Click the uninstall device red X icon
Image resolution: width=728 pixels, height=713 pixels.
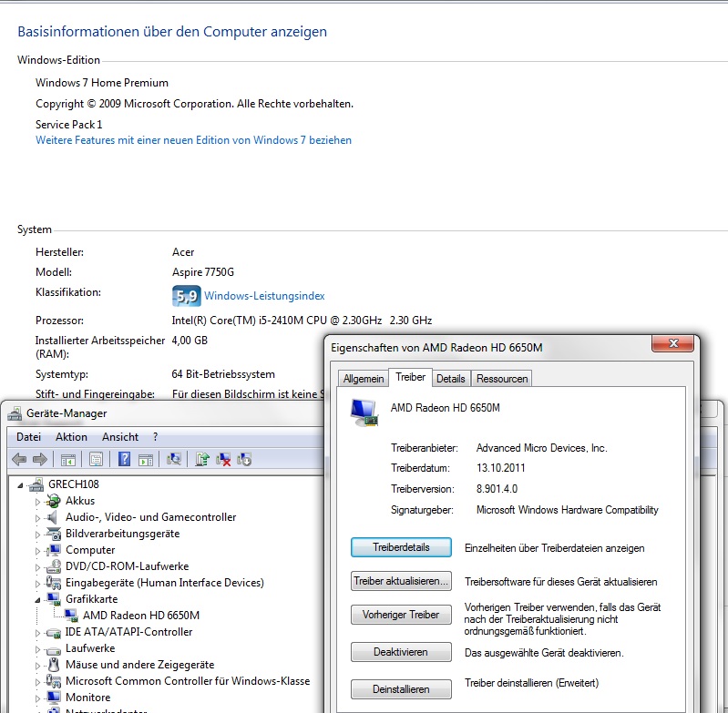223,459
